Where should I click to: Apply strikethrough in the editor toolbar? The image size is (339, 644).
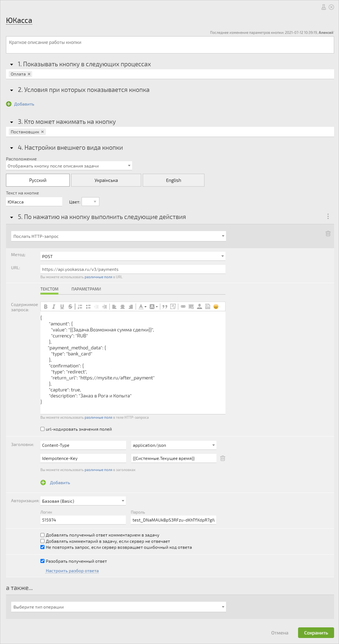(x=70, y=307)
